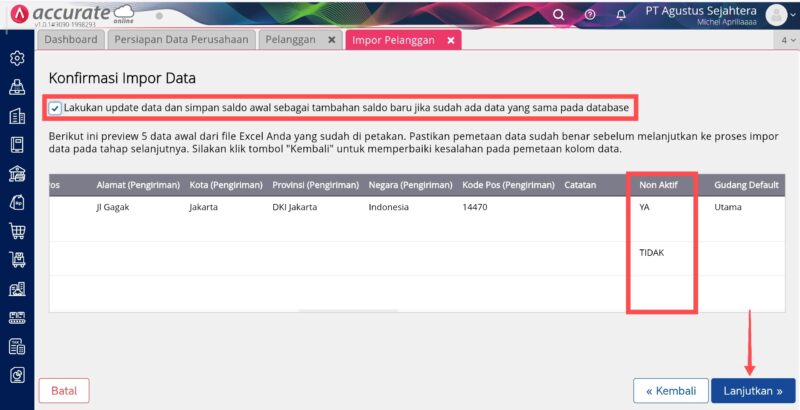800x410 pixels.
Task: Open the bank building module icon
Action: [17, 174]
